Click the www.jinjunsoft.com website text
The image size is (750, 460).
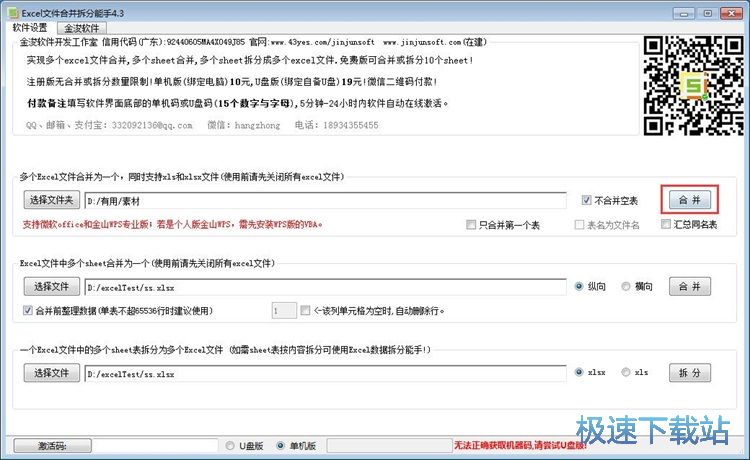pos(422,42)
